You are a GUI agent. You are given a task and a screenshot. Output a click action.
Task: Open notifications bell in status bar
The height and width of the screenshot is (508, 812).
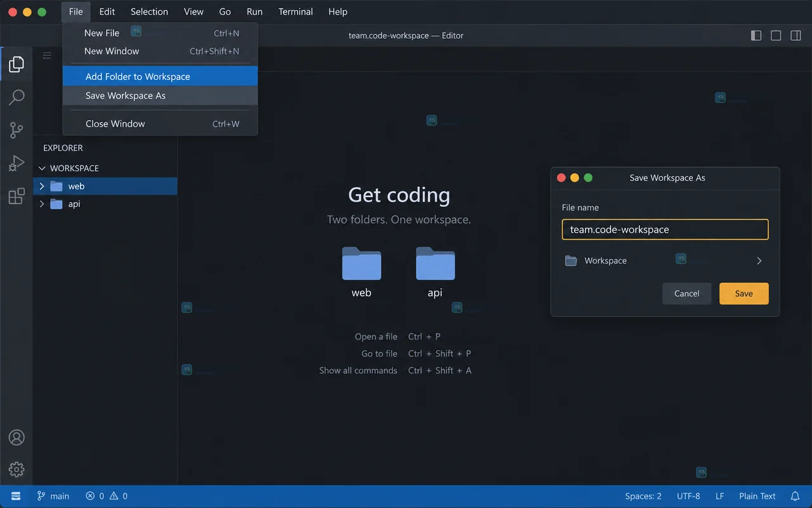(x=795, y=496)
